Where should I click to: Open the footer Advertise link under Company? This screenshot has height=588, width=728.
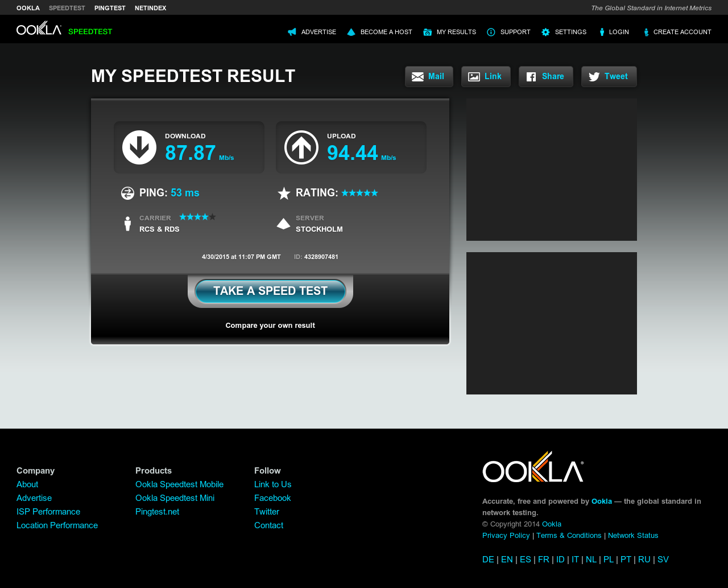coord(34,498)
